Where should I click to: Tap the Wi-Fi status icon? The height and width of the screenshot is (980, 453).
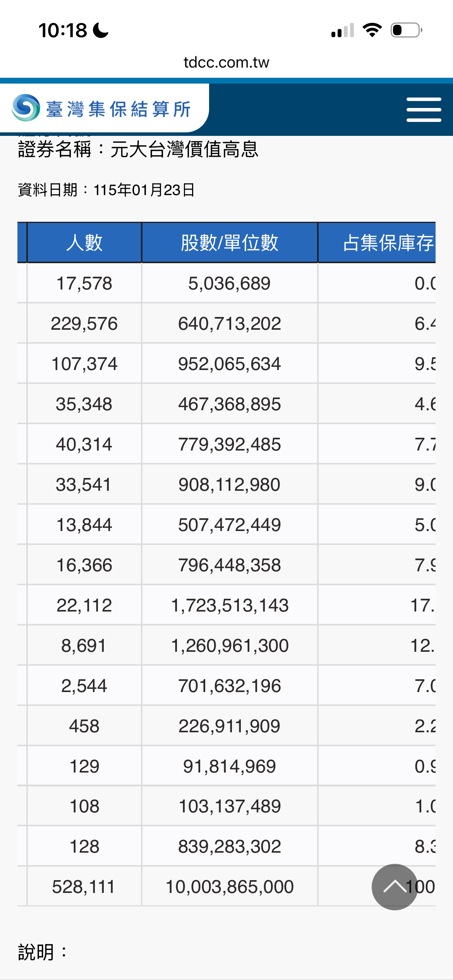click(x=372, y=30)
